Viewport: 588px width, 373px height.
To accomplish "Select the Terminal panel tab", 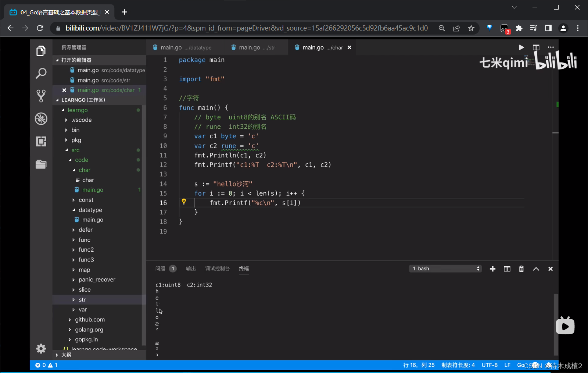I will [x=244, y=269].
